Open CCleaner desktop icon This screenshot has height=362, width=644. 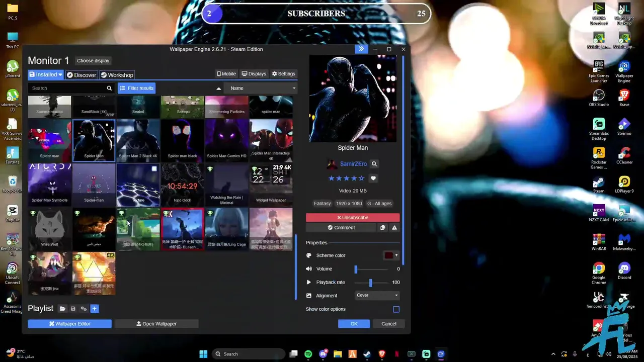pos(624,156)
